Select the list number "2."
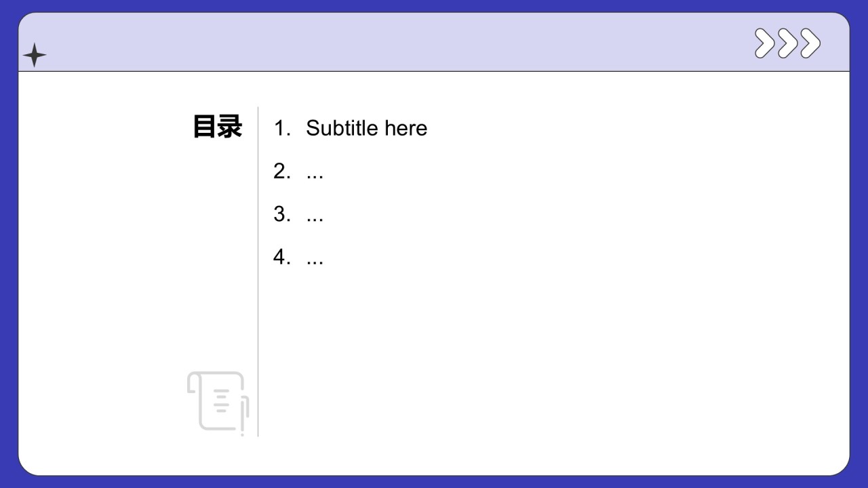The image size is (868, 488). [x=282, y=171]
